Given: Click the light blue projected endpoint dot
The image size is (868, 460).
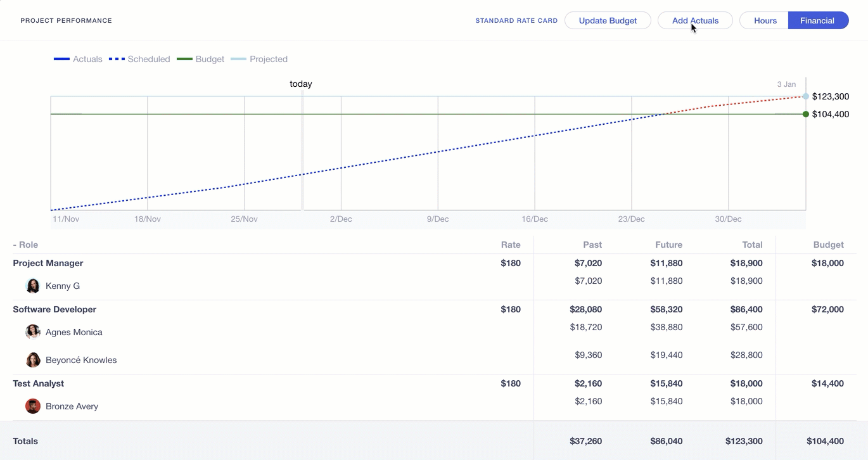Looking at the screenshot, I should [806, 96].
